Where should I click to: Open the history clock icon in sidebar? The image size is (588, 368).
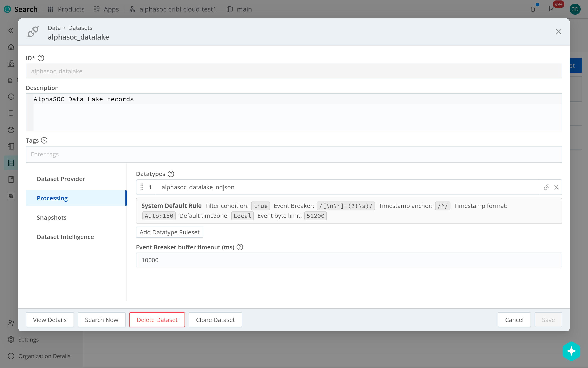point(11,97)
